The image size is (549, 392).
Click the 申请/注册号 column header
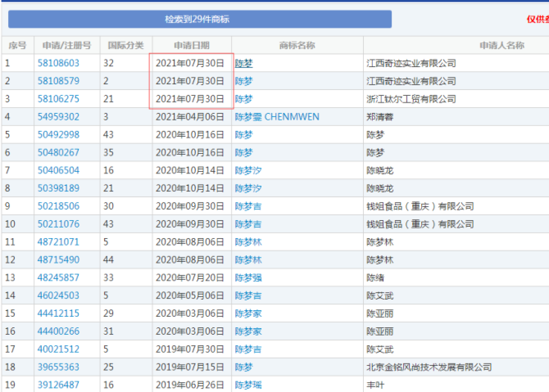(67, 45)
